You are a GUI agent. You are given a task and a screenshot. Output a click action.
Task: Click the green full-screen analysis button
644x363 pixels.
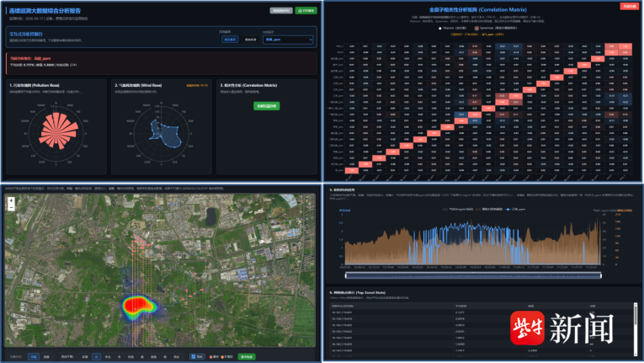(267, 106)
